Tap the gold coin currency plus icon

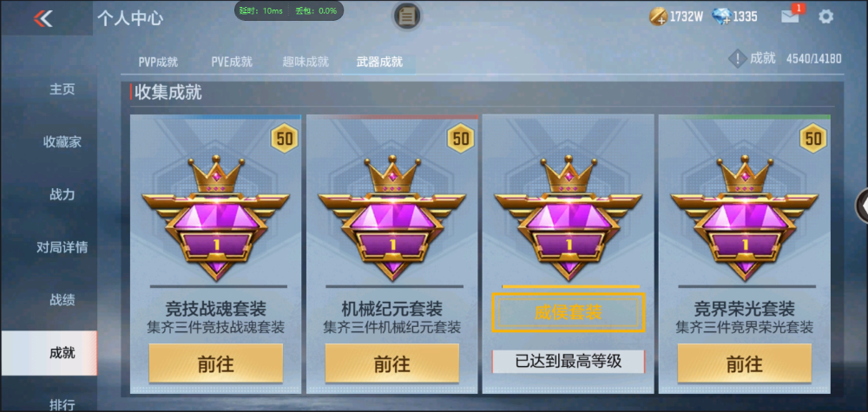[658, 16]
